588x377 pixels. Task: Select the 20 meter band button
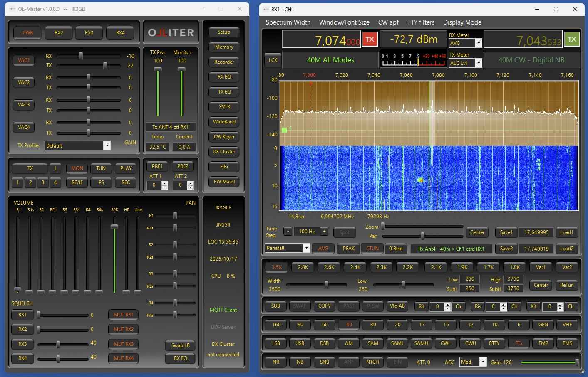[397, 325]
